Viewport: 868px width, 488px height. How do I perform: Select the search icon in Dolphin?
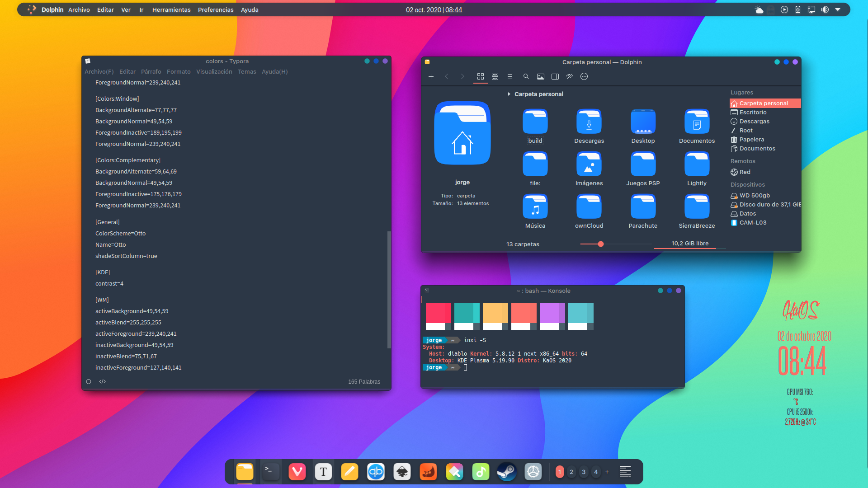click(x=526, y=76)
